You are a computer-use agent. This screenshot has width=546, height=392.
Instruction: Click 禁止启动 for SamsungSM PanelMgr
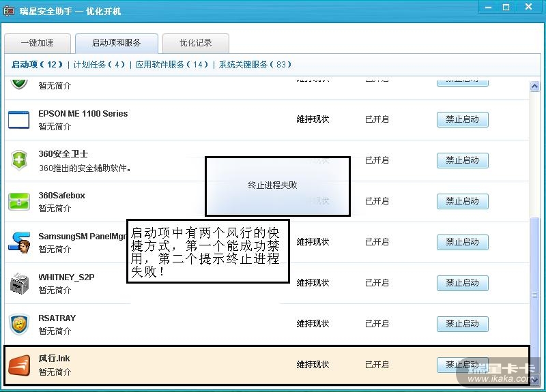click(x=463, y=242)
